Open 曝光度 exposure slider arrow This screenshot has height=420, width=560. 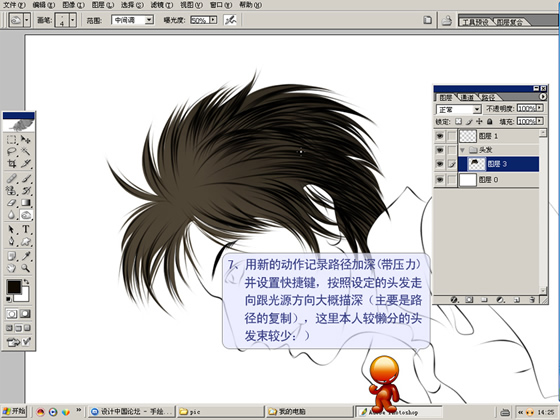(213, 20)
